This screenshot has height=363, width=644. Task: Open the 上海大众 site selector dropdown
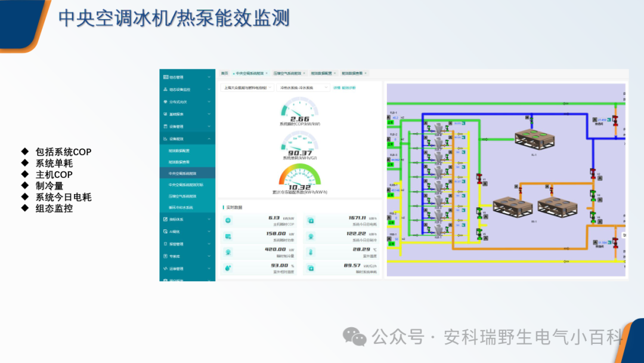pyautogui.click(x=247, y=88)
